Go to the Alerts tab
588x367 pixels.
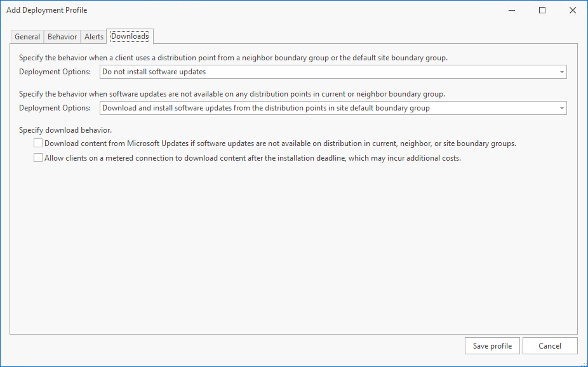(94, 37)
